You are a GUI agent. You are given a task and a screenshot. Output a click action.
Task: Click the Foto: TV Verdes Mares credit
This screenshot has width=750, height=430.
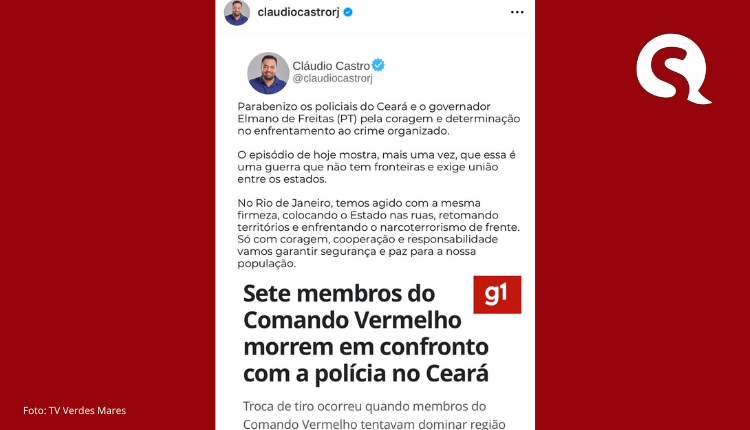[75, 410]
